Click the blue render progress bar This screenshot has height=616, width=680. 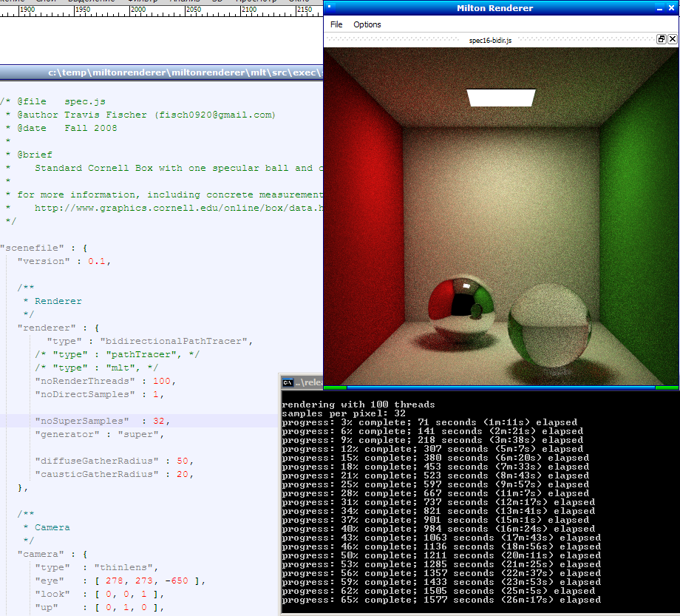point(500,387)
